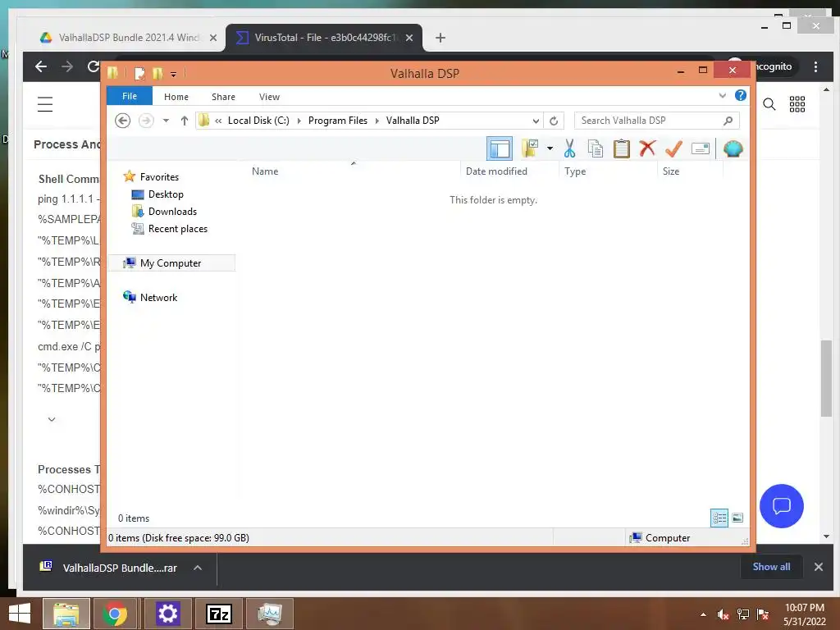Image resolution: width=840 pixels, height=630 pixels.
Task: Click the blue shell globe icon
Action: (733, 148)
